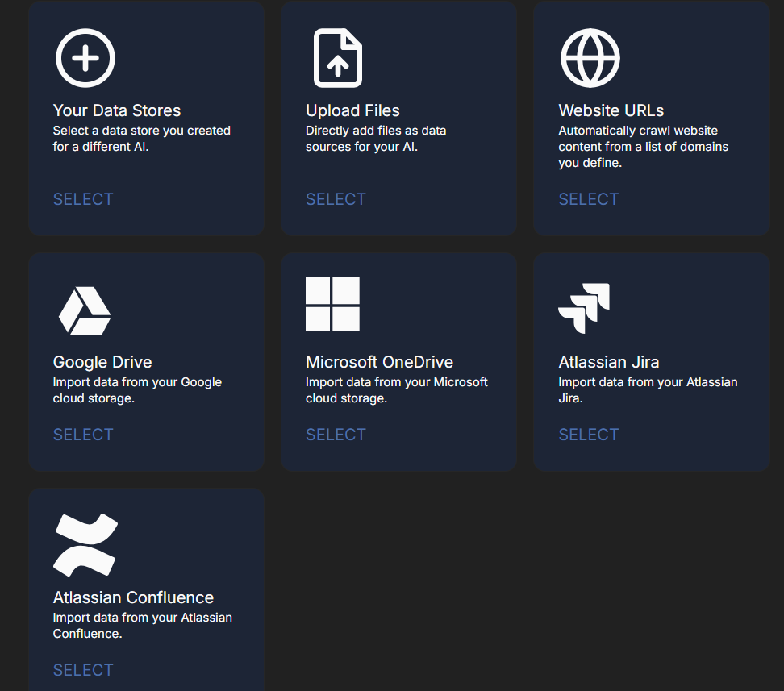Click the Atlassian Confluence logo icon
The image size is (784, 691).
tap(85, 545)
